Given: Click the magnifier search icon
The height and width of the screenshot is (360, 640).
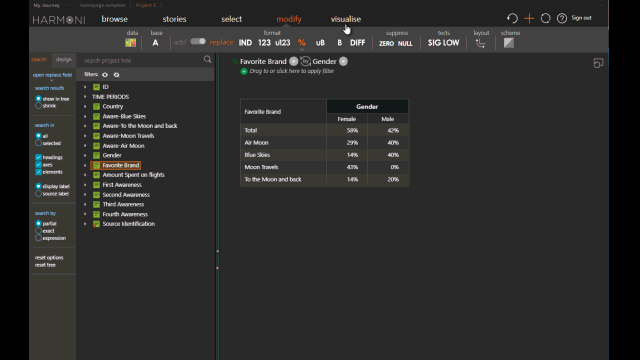Looking at the screenshot, I should point(207,60).
